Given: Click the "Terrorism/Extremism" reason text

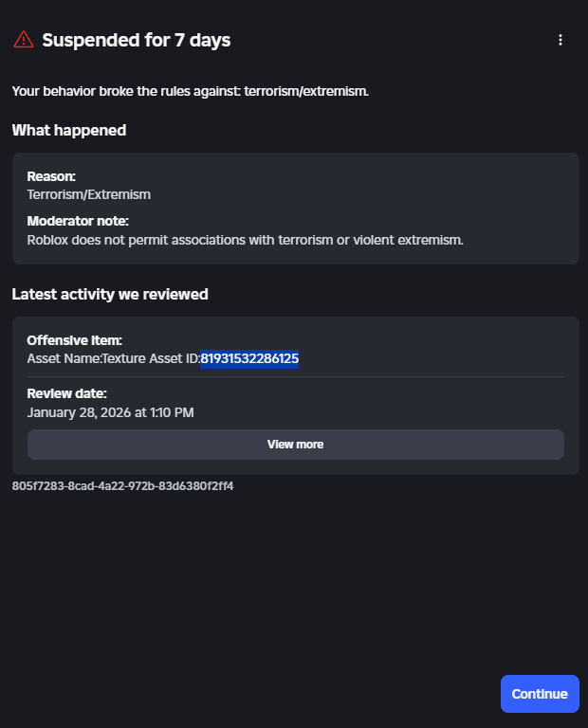Looking at the screenshot, I should pyautogui.click(x=89, y=194).
